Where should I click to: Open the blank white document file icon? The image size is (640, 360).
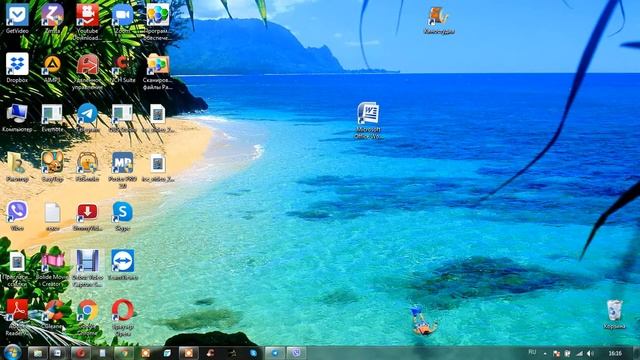coord(52,213)
